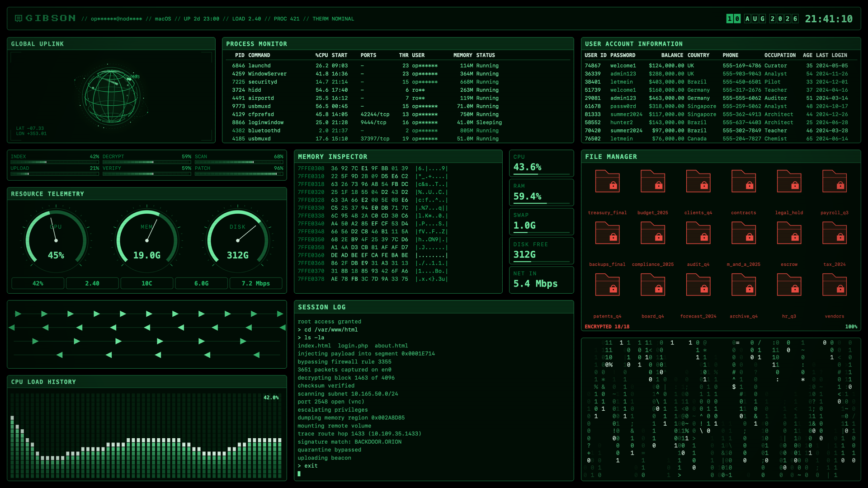Open the payroll_q3 locked folder

click(835, 182)
